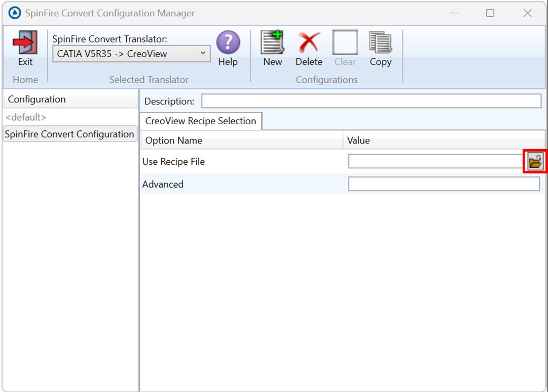
Task: Click the Selected Translator group label
Action: pyautogui.click(x=149, y=80)
